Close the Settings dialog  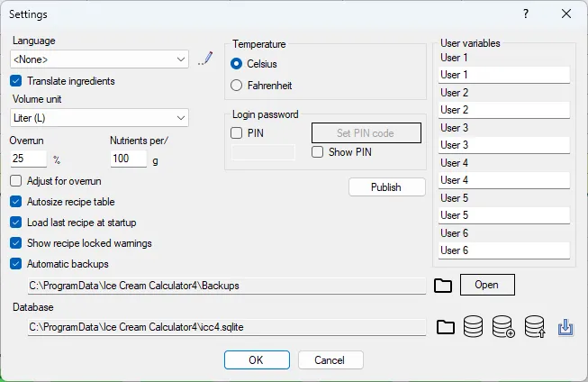click(x=566, y=14)
